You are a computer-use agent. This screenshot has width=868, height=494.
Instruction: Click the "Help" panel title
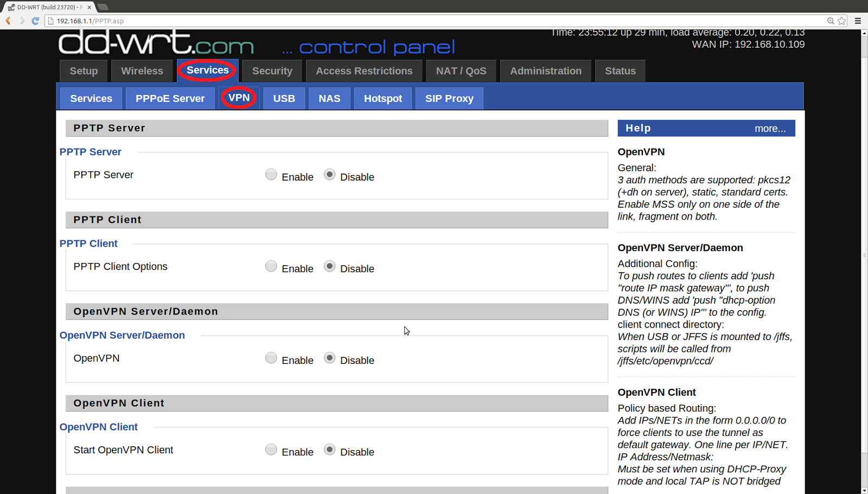[638, 129]
